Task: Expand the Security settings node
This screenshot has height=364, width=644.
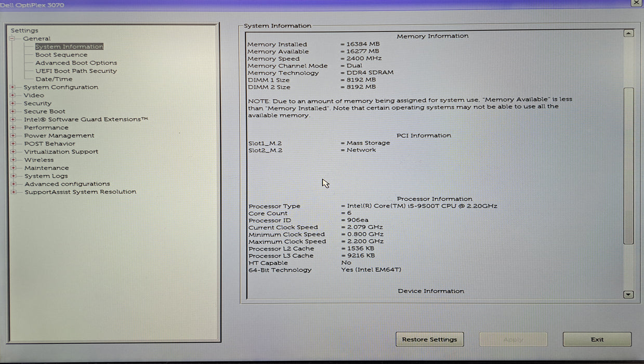Action: pyautogui.click(x=12, y=103)
